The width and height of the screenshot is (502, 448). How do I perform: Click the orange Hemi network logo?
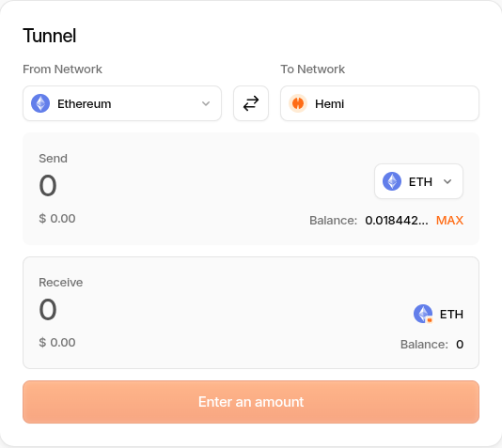298,103
